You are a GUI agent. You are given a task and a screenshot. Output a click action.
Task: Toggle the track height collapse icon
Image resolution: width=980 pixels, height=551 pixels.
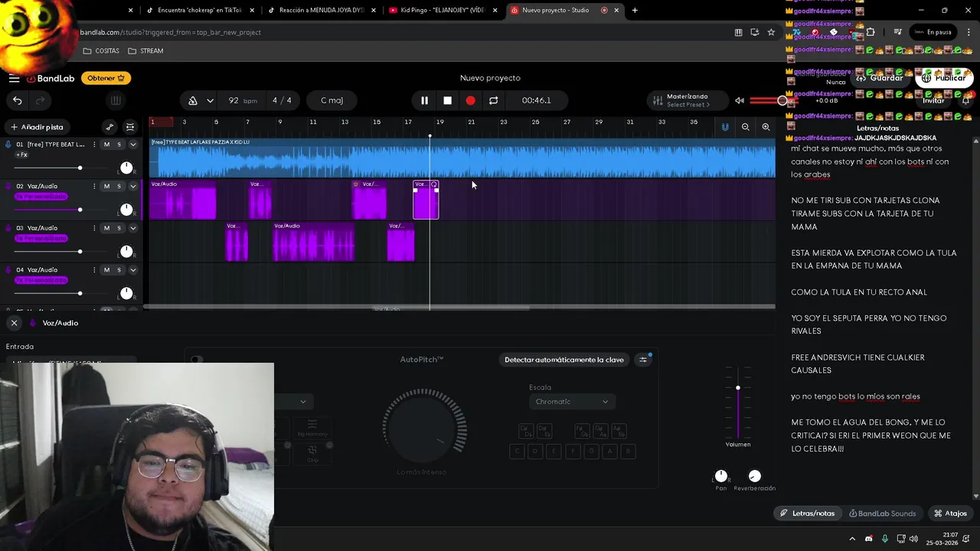[x=130, y=127]
